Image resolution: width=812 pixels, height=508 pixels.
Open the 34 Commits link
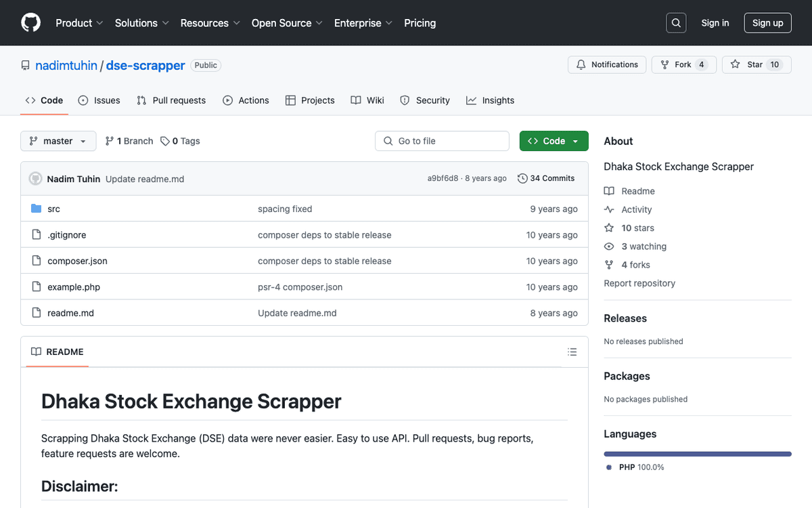[546, 178]
